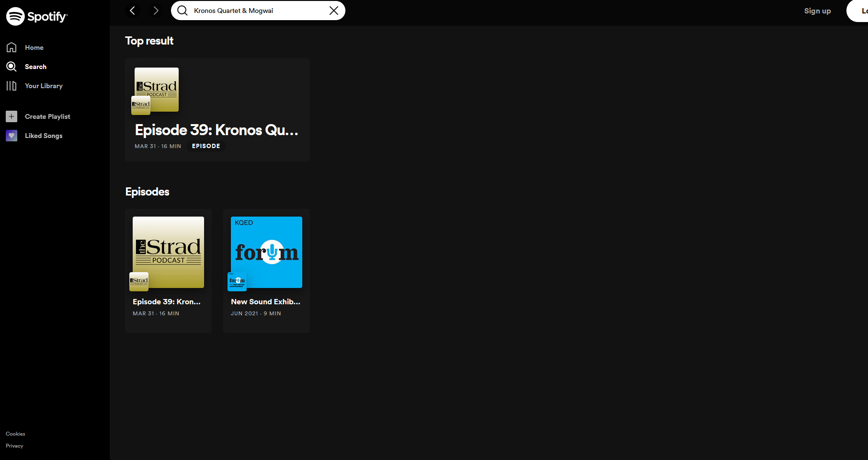The height and width of the screenshot is (460, 868).
Task: Open Your Library
Action: 44,86
